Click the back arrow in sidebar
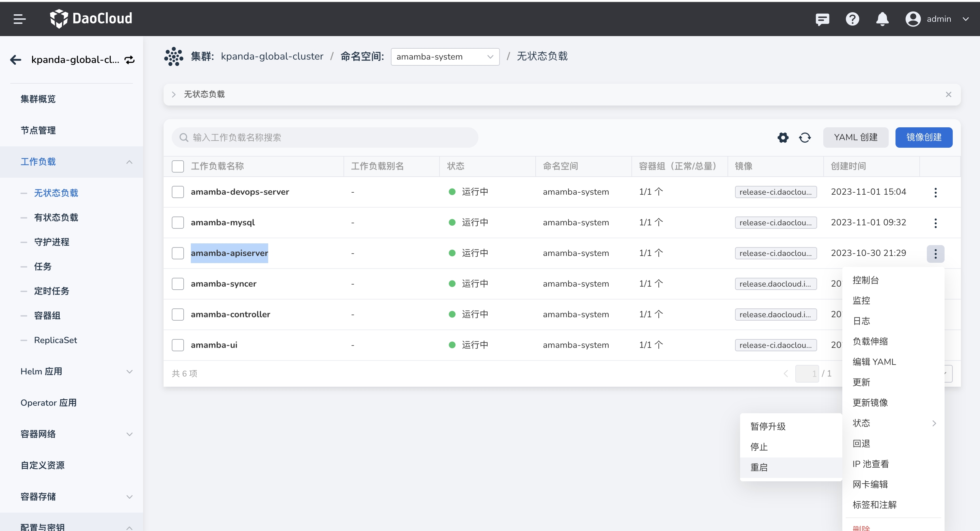The width and height of the screenshot is (980, 531). click(16, 60)
